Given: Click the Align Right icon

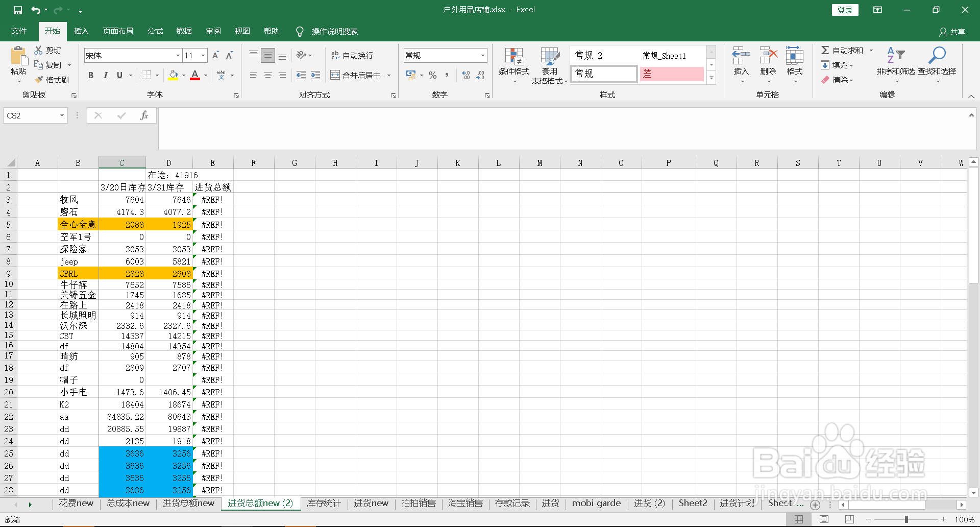Looking at the screenshot, I should coord(282,75).
